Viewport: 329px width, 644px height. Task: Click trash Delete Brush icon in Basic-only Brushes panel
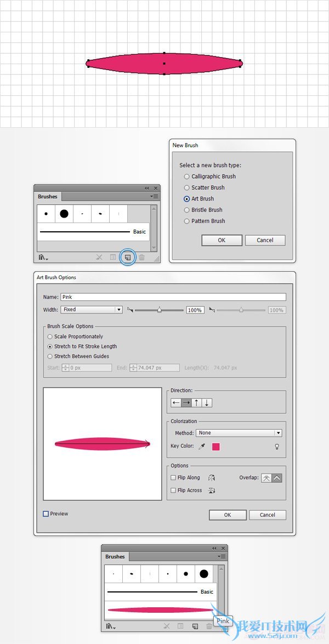141,258
